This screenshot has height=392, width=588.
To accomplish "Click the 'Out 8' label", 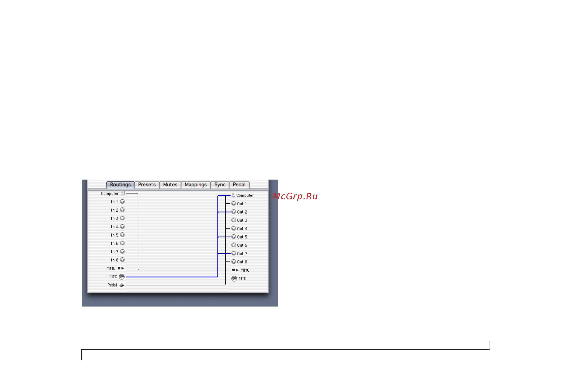I will [x=242, y=262].
